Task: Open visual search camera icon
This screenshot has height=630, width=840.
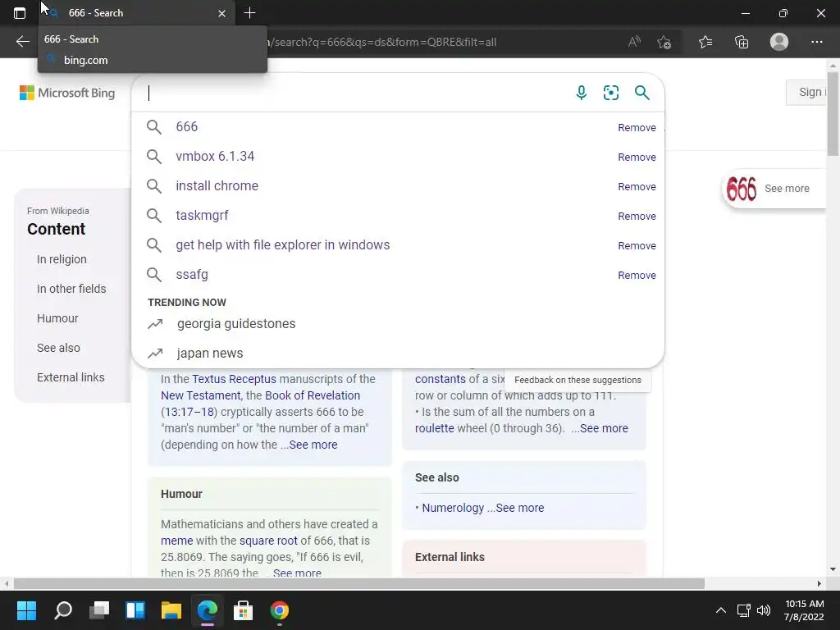Action: pyautogui.click(x=610, y=93)
